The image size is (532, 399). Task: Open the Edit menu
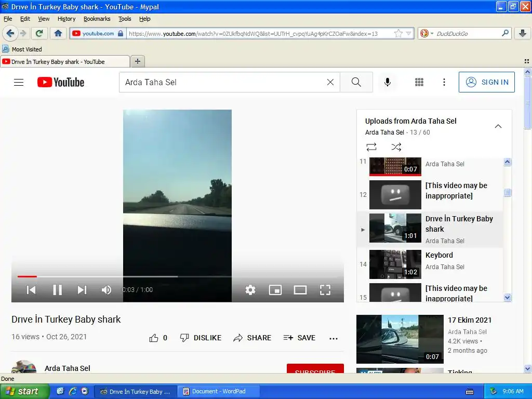tap(25, 19)
